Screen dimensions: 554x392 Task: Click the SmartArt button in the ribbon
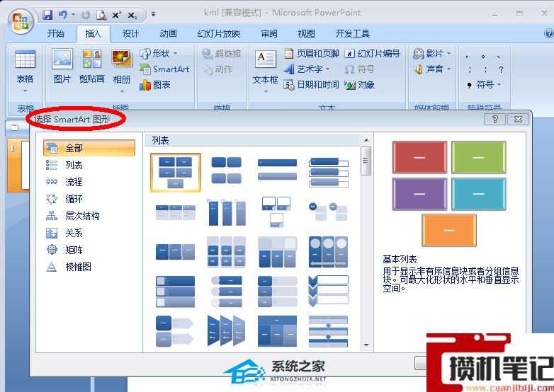pos(164,69)
